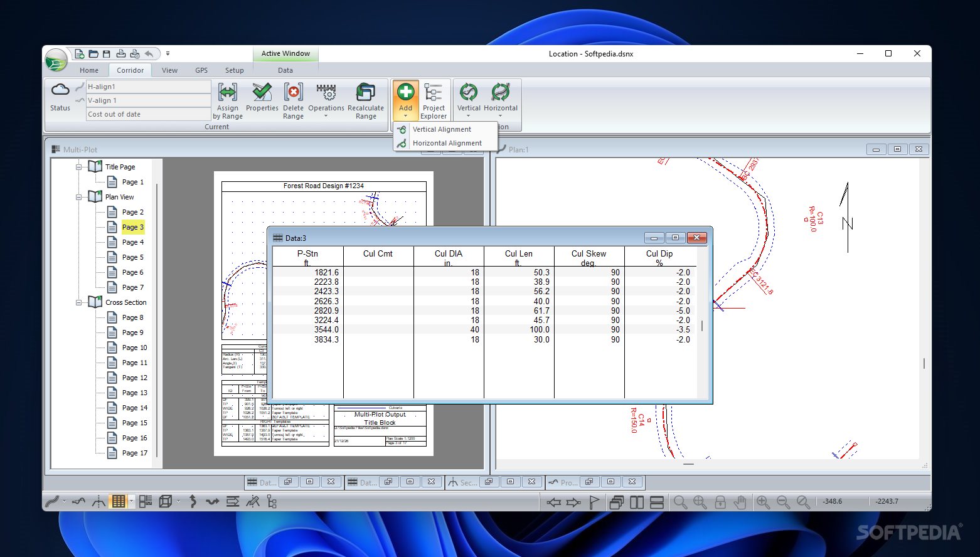The image size is (980, 557).
Task: Click the New file icon in quick access
Action: pos(79,54)
